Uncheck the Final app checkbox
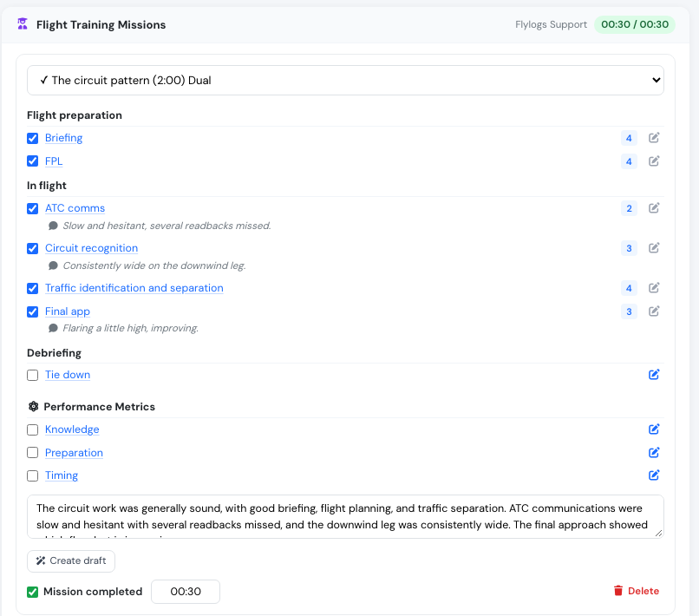The height and width of the screenshot is (616, 699). [x=33, y=311]
